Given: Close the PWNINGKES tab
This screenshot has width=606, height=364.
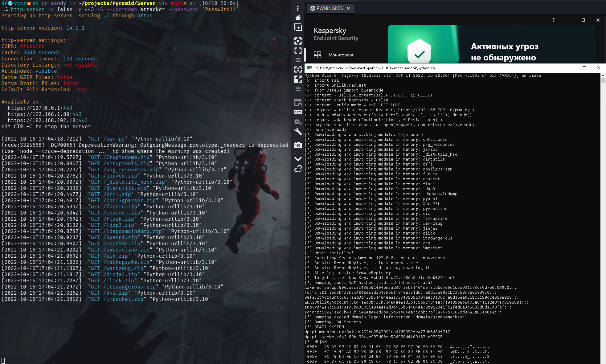Looking at the screenshot, I should [x=348, y=8].
